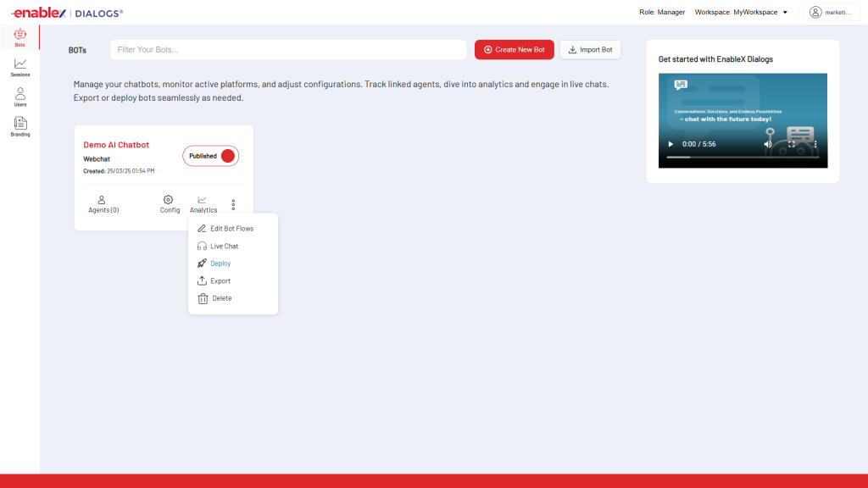This screenshot has height=488, width=868.
Task: Click the EnableX Dialogs logo
Action: (x=67, y=13)
